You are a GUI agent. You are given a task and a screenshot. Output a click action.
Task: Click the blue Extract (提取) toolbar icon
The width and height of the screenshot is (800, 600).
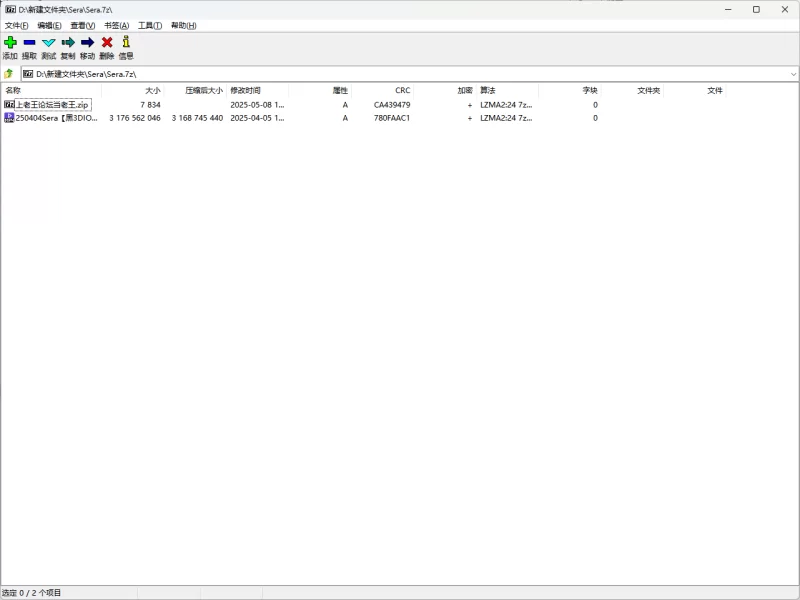click(x=29, y=43)
